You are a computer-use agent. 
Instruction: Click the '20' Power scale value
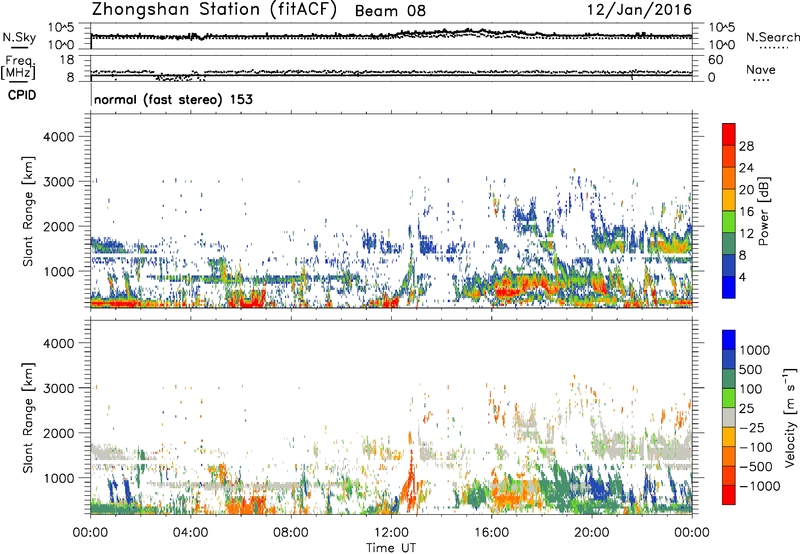click(746, 190)
